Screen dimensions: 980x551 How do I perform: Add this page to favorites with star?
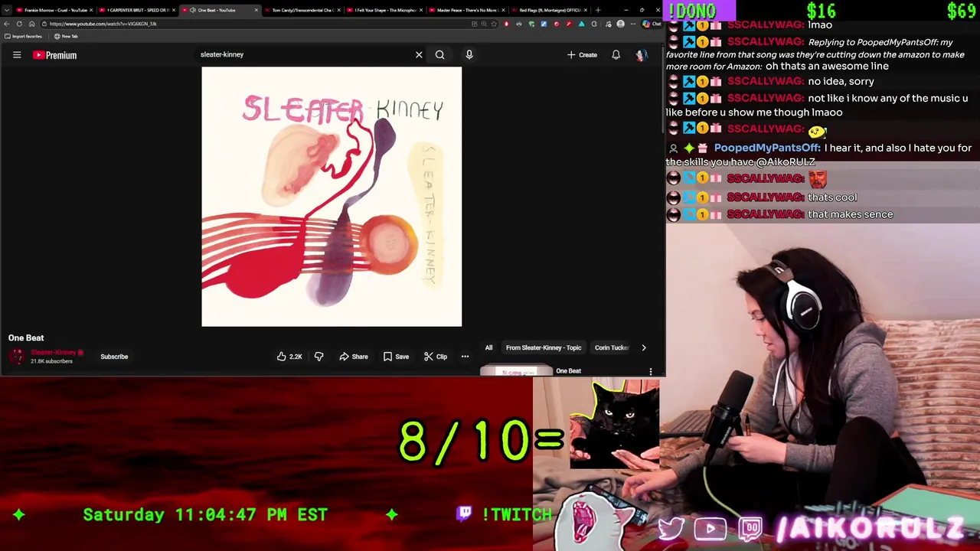coord(494,24)
